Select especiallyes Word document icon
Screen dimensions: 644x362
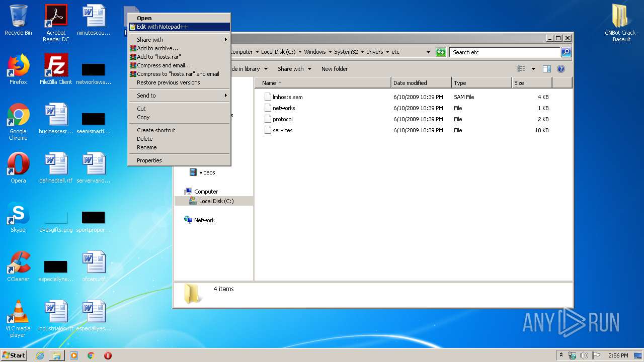tap(94, 316)
